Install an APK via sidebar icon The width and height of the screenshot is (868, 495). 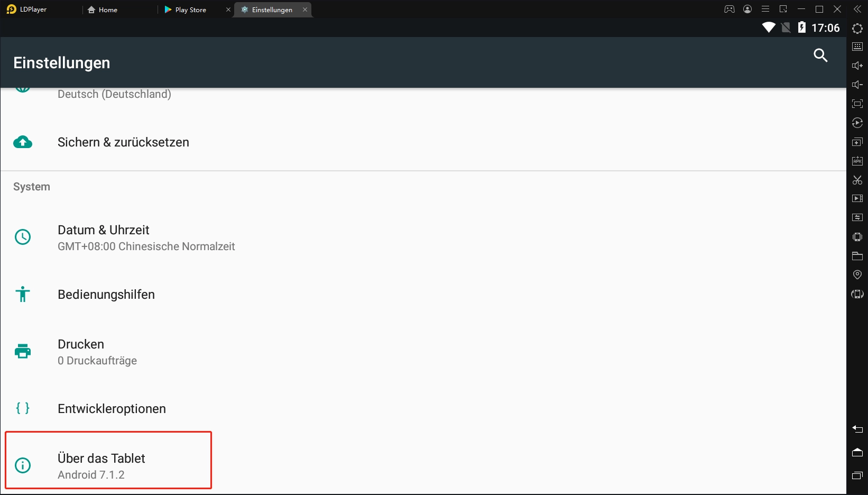tap(857, 161)
